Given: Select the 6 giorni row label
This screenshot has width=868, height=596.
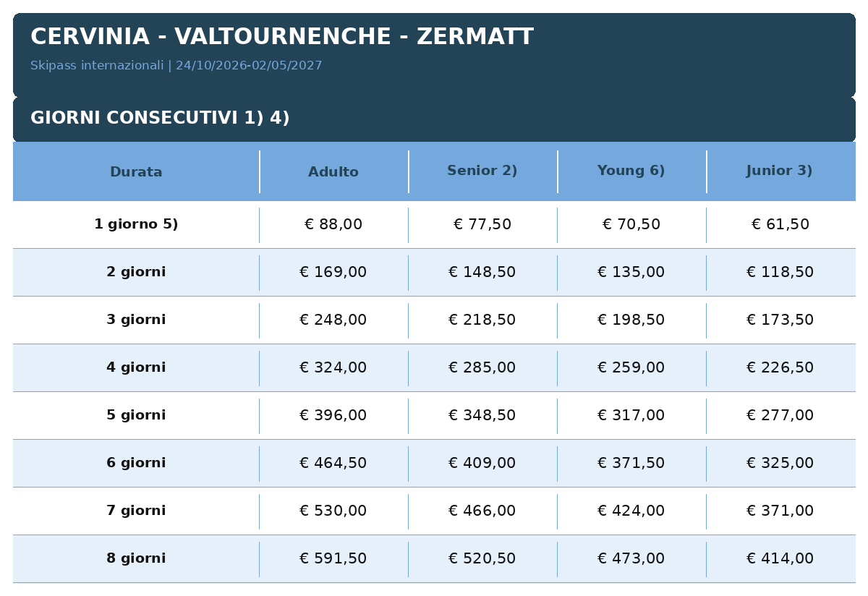Looking at the screenshot, I should [x=136, y=463].
